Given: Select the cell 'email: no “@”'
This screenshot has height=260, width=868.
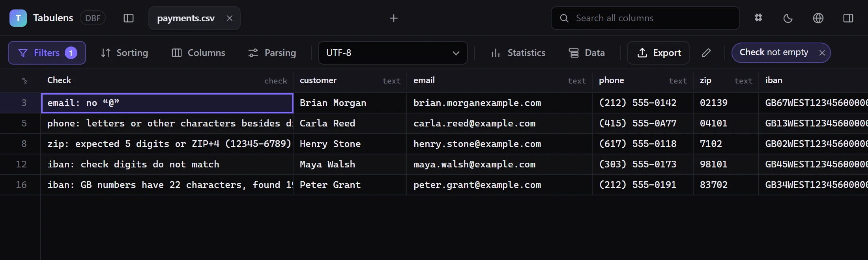Looking at the screenshot, I should 167,103.
